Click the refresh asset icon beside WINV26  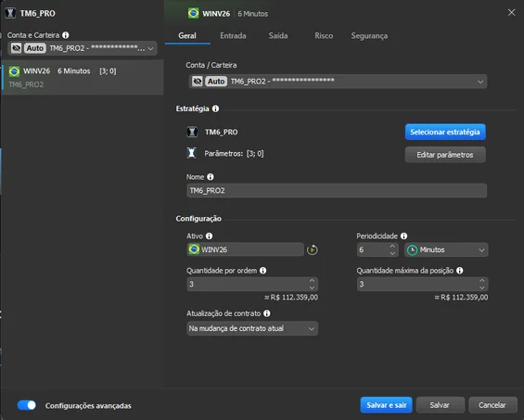[313, 249]
